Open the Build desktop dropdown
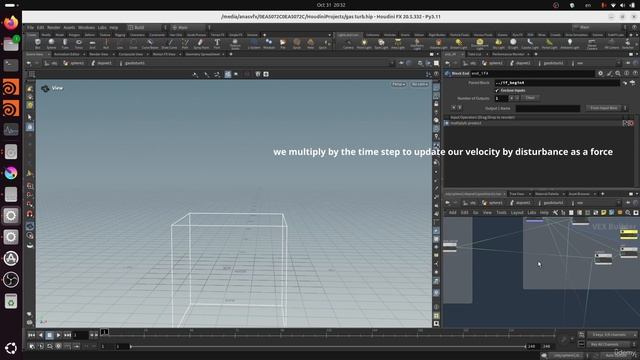640x360 pixels. tap(146, 27)
